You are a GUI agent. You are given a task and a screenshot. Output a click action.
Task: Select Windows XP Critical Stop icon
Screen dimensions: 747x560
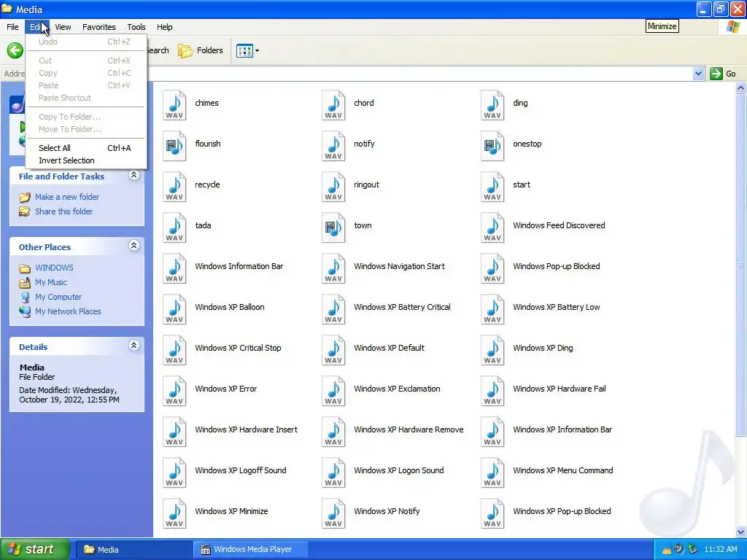(x=174, y=351)
